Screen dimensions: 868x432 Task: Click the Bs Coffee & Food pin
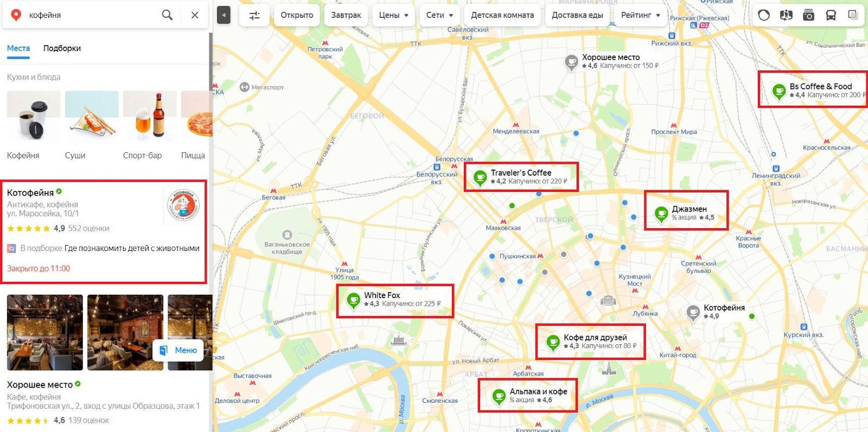point(779,91)
